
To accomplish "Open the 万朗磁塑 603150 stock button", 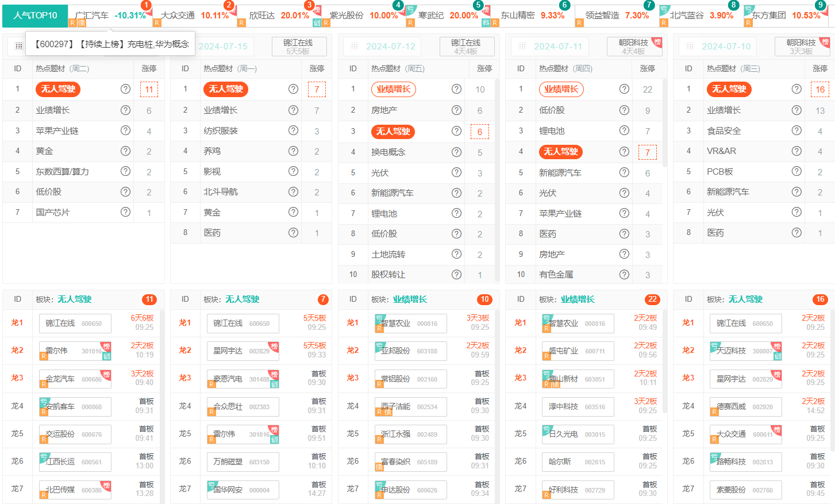I will coord(243,462).
